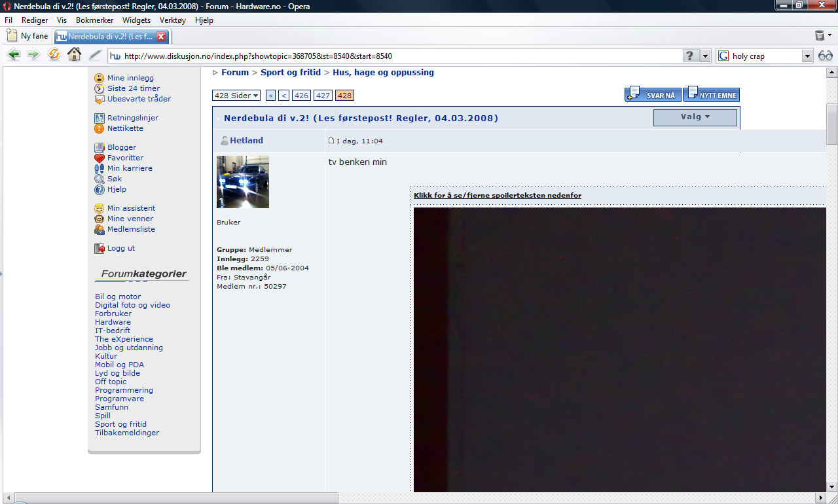The image size is (838, 504).
Task: Open the Tilbakemeldinger category
Action: (x=127, y=433)
